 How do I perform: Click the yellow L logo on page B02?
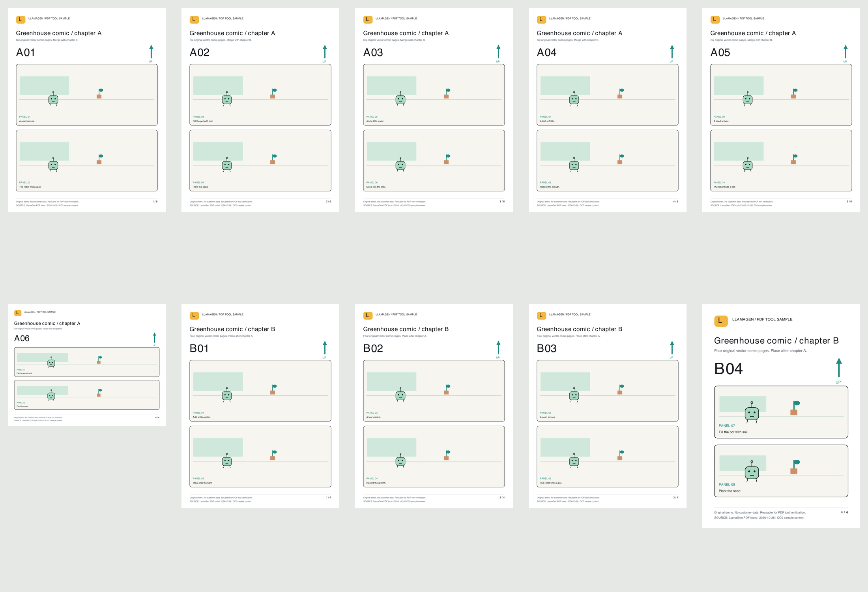pyautogui.click(x=368, y=315)
